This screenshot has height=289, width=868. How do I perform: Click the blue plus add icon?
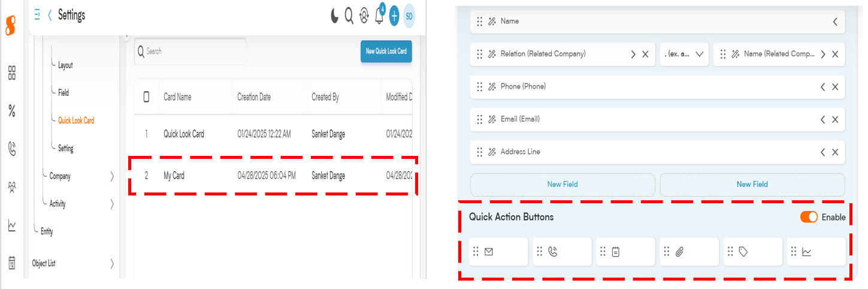pyautogui.click(x=394, y=16)
